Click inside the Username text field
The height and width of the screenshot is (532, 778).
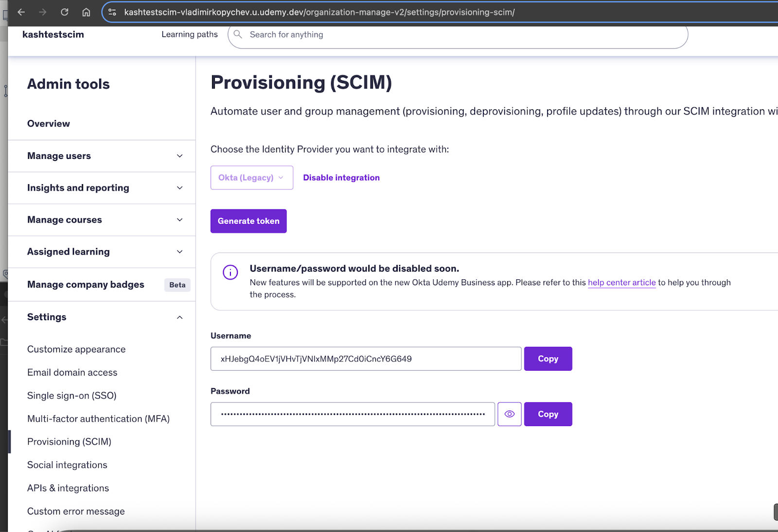pos(365,359)
